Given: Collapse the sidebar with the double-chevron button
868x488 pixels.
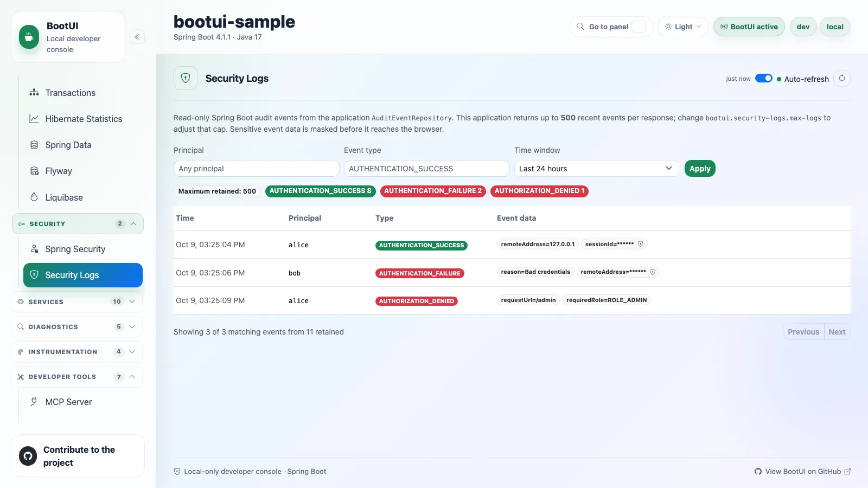Looking at the screenshot, I should click(137, 37).
